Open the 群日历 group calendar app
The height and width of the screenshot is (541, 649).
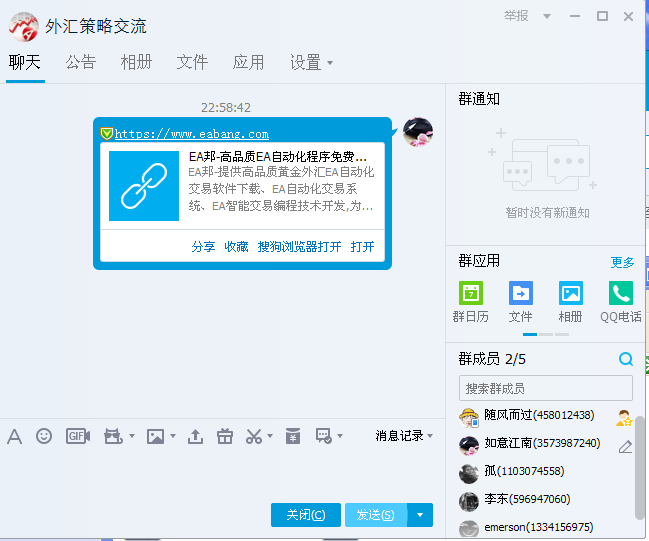tap(471, 293)
